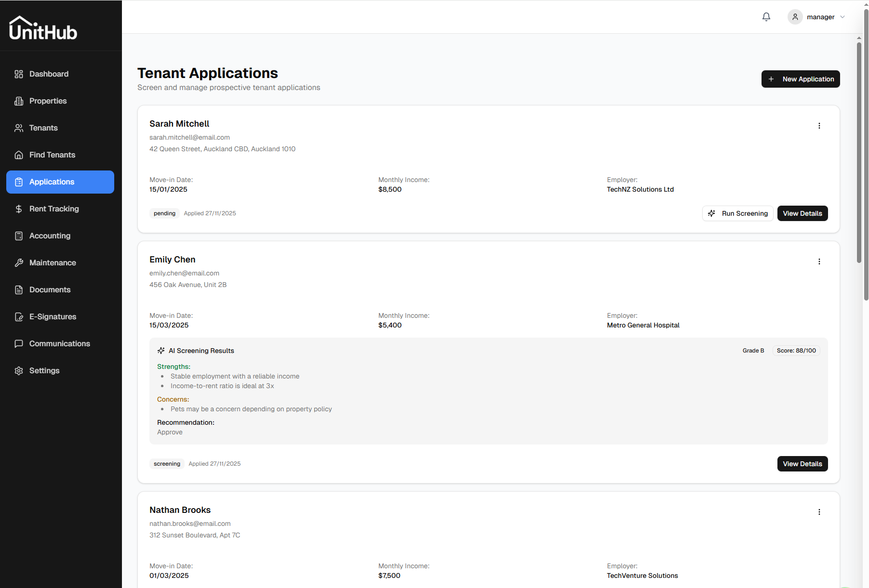The height and width of the screenshot is (588, 869).
Task: View Details of Emily Chen's application
Action: pyautogui.click(x=802, y=464)
